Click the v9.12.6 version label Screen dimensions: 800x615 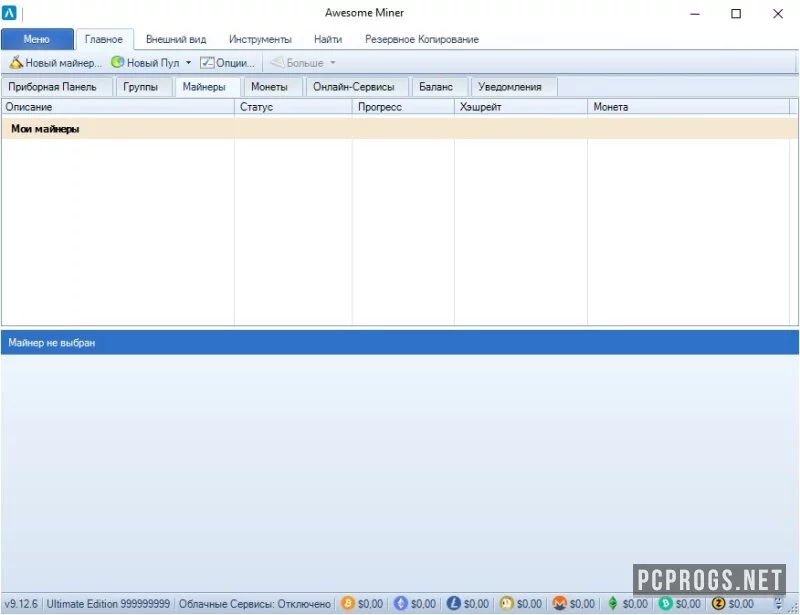pos(21,604)
